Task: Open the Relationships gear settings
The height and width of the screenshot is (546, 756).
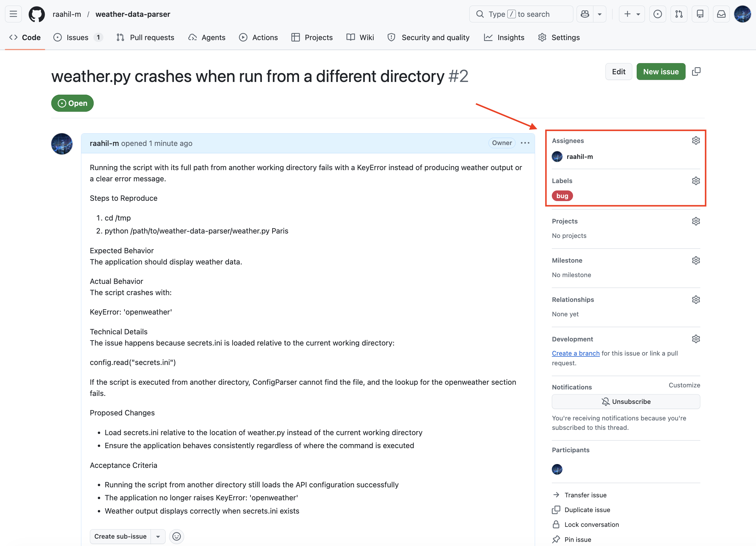Action: (x=696, y=300)
